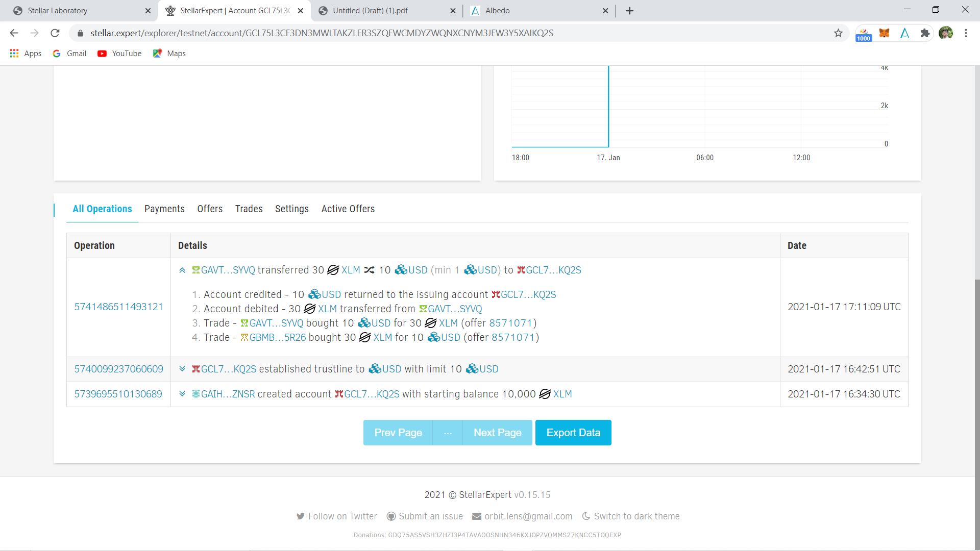Open the Chrome three-dot menu
Image resolution: width=980 pixels, height=551 pixels.
pos(966,33)
